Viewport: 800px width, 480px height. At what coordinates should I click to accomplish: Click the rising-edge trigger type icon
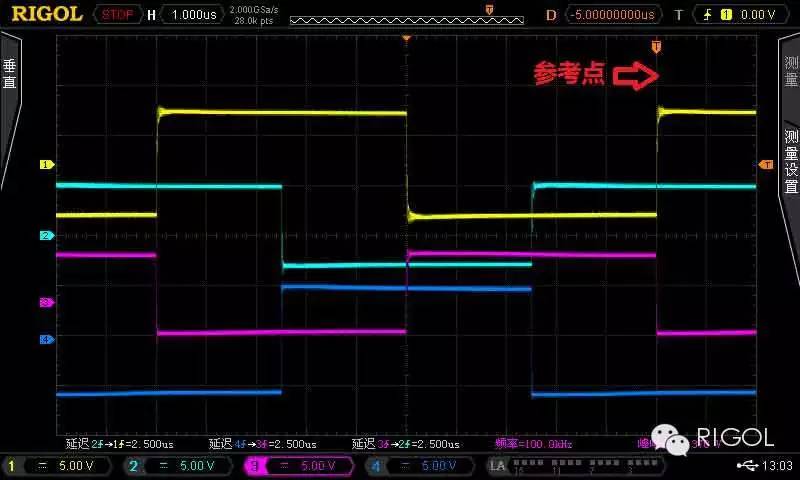point(708,15)
